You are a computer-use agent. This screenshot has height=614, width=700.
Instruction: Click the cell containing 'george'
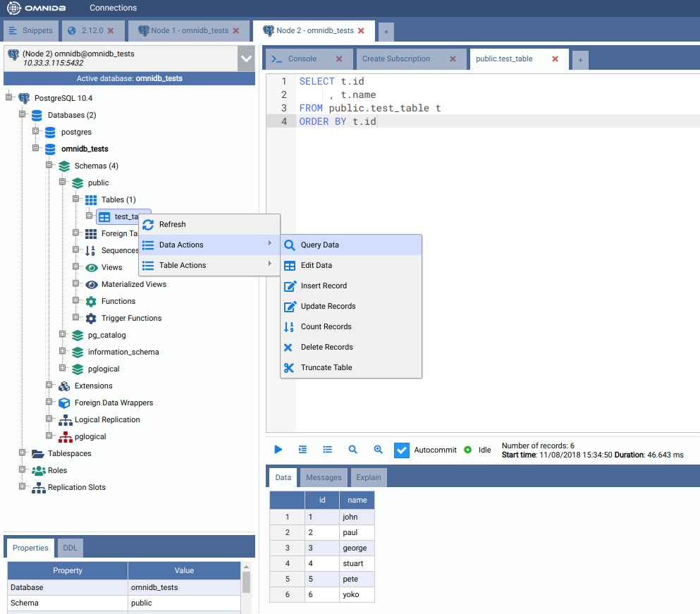pyautogui.click(x=356, y=548)
